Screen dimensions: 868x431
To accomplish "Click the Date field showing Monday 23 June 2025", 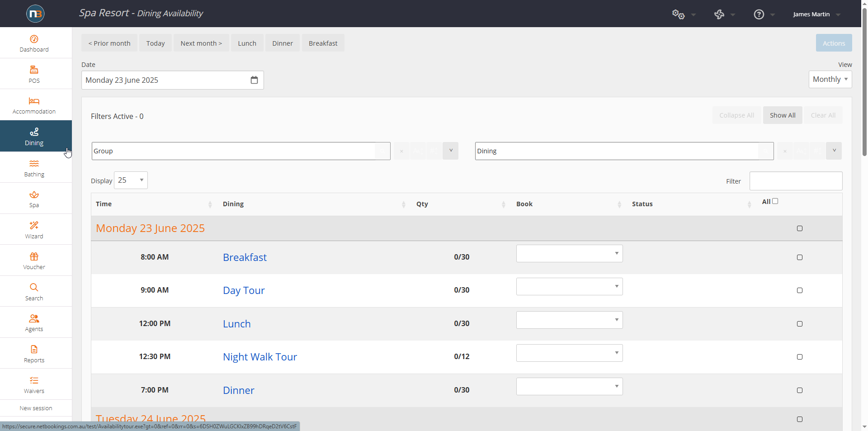I will (172, 80).
